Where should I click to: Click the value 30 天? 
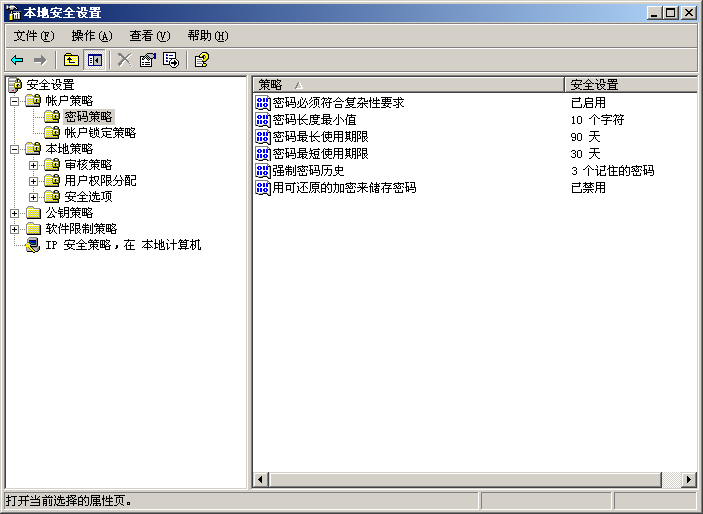[x=585, y=154]
